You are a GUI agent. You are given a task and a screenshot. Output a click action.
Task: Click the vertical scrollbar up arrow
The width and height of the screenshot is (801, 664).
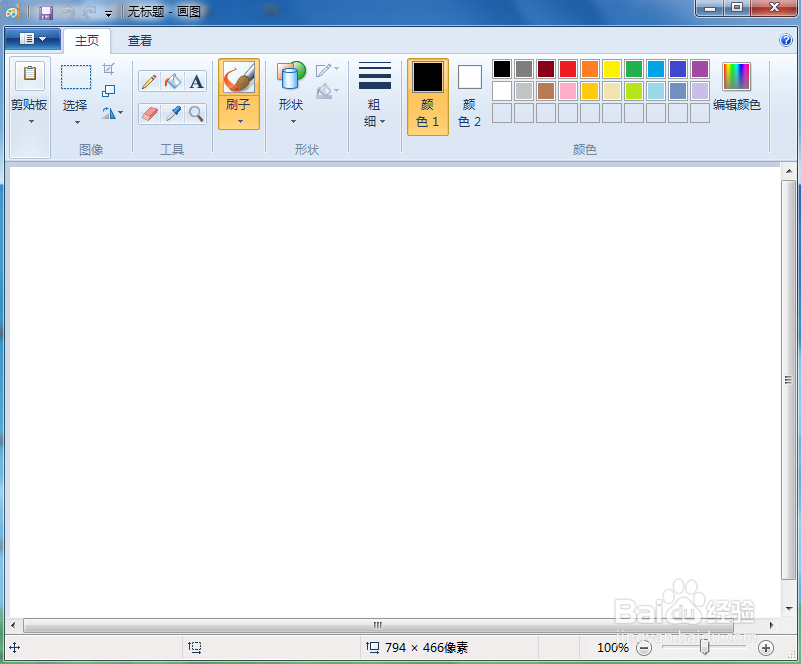click(789, 171)
